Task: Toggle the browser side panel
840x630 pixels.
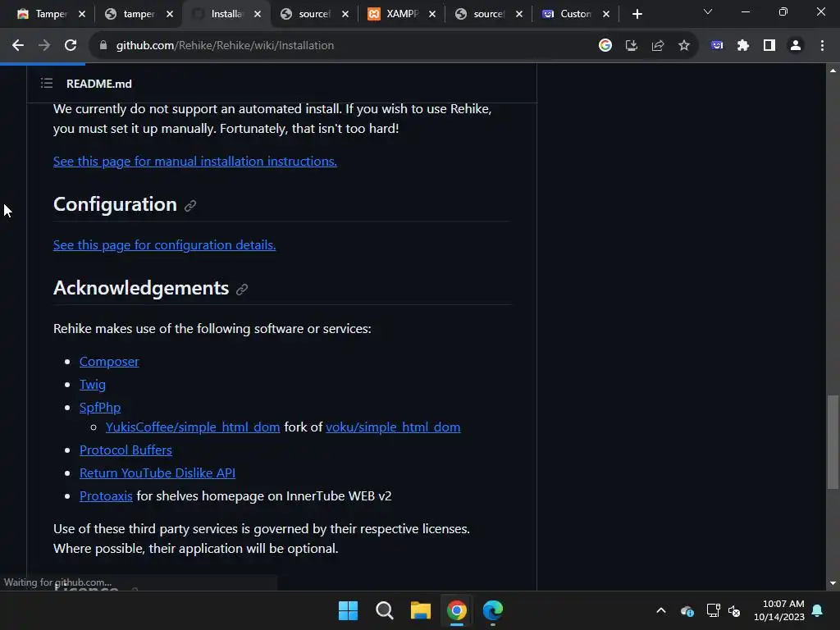Action: tap(769, 46)
